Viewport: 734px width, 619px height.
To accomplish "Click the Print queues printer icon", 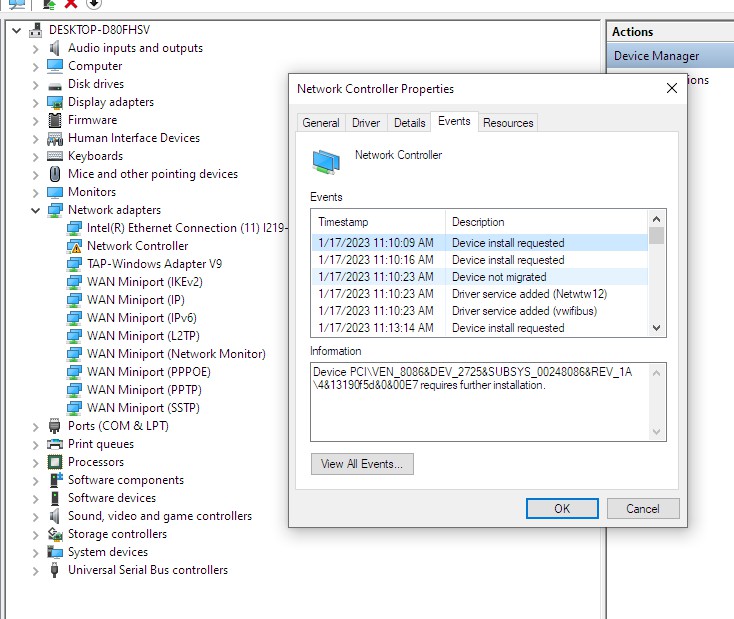I will click(56, 444).
